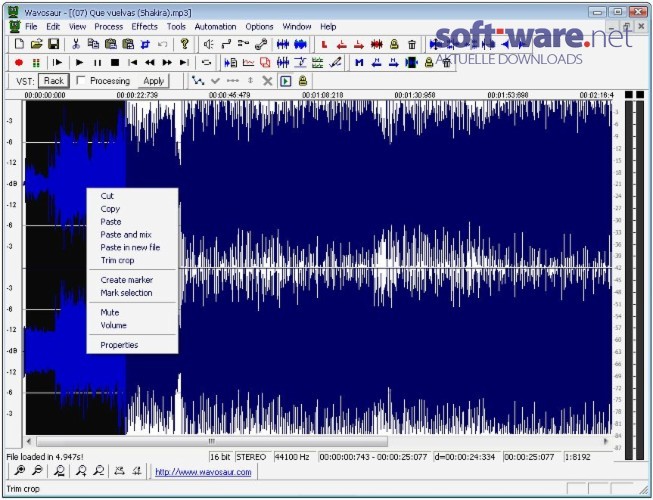
Task: Play the audio with the play button
Action: (x=80, y=63)
